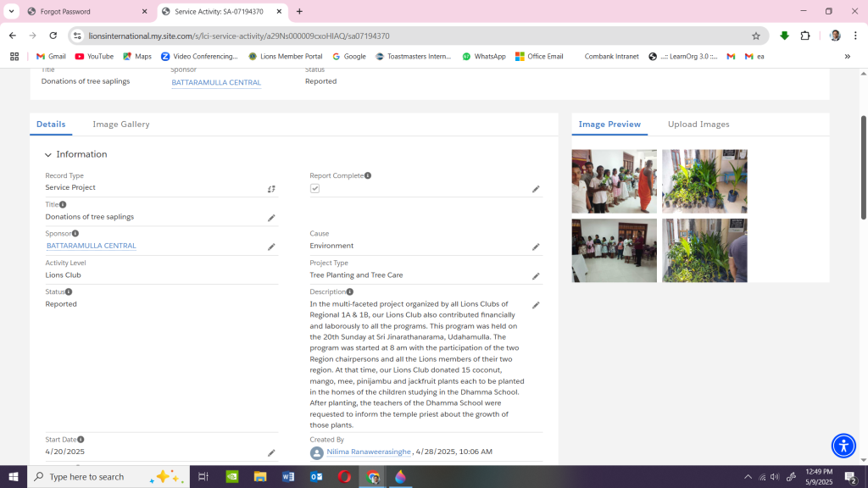Open BATTARAMULLA CENTRAL link in header

pyautogui.click(x=216, y=82)
